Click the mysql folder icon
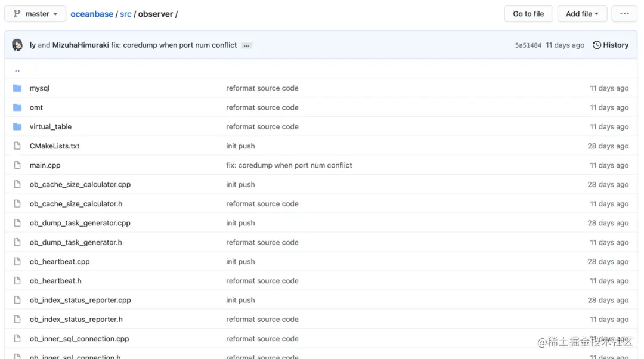The height and width of the screenshot is (359, 644). point(17,88)
